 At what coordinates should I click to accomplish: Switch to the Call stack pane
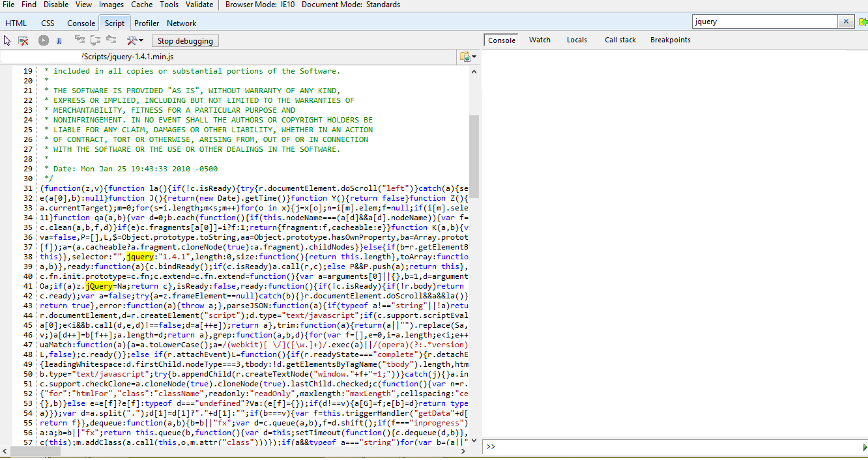tap(620, 40)
